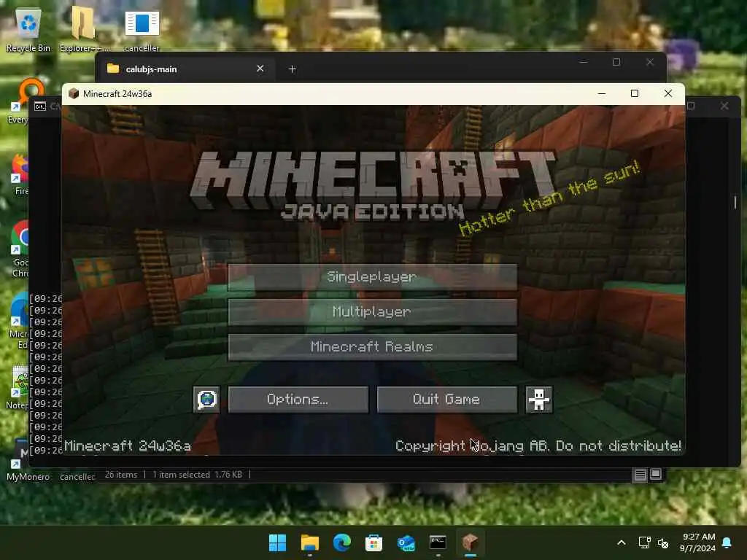Open the MyMonero desktop shortcut
This screenshot has width=747, height=560.
click(27, 460)
